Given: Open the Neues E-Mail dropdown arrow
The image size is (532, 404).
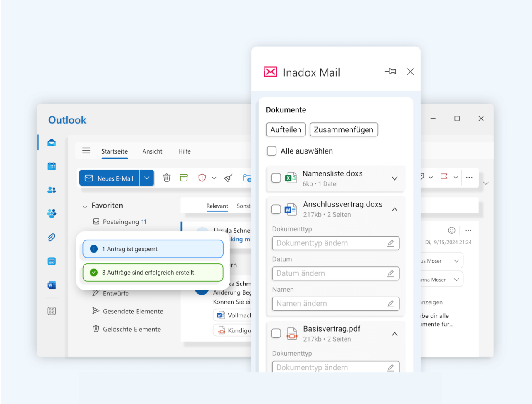Looking at the screenshot, I should click(x=147, y=178).
